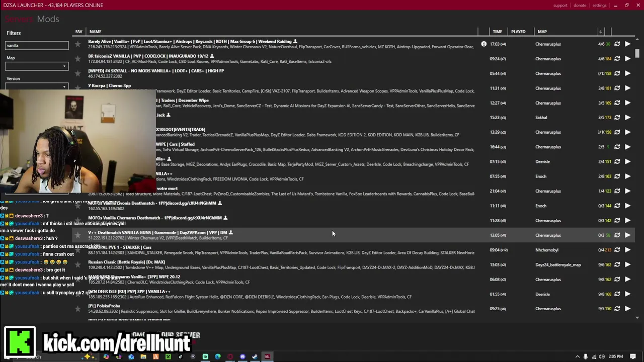The width and height of the screenshot is (644, 362).
Task: Refresh the first Deerisle server at 07:15
Action: (x=617, y=161)
